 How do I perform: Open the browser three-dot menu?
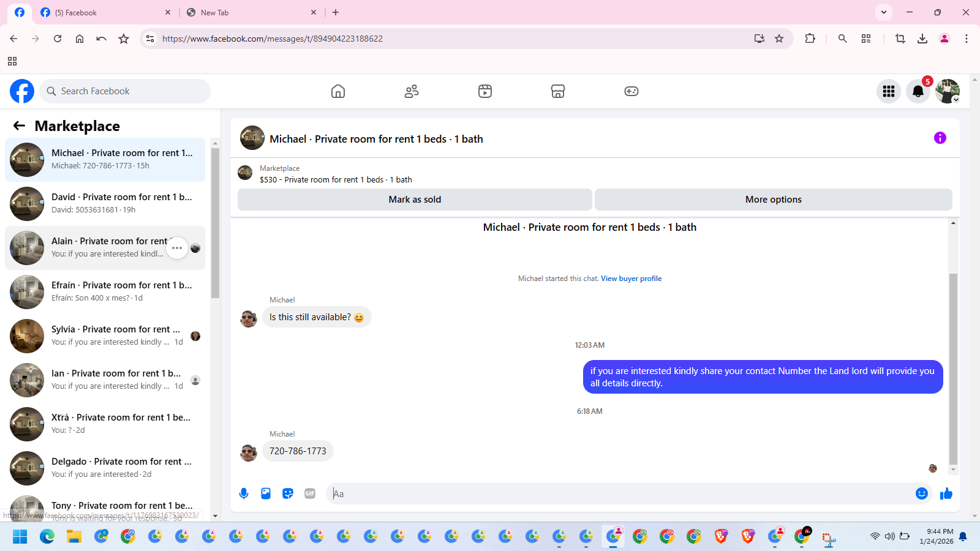tap(967, 39)
